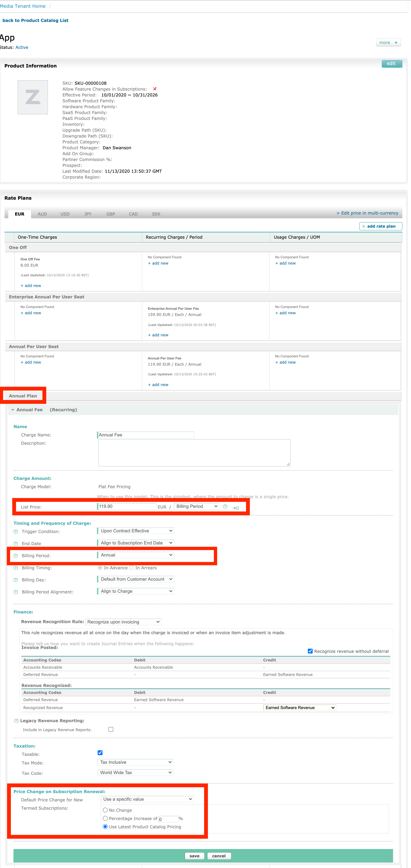Switch to AUD currency tab

pos(42,214)
